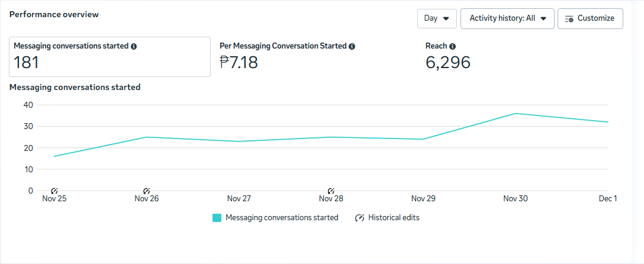Click the Customize button label
This screenshot has height=264, width=644.
point(595,18)
